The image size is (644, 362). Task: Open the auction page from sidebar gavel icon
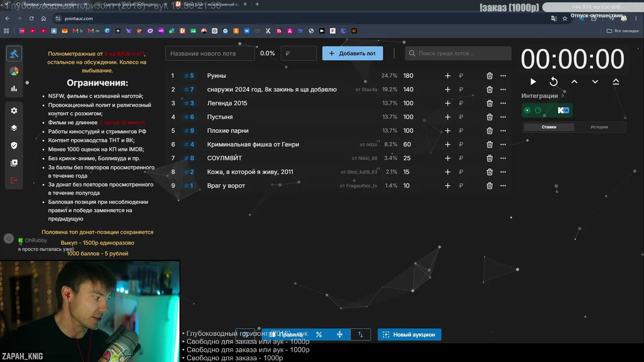(14, 53)
